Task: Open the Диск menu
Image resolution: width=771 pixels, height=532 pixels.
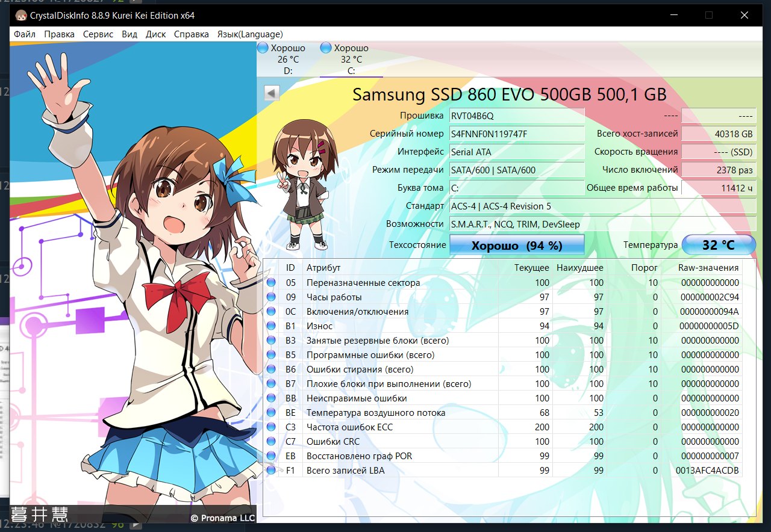Action: click(x=155, y=34)
